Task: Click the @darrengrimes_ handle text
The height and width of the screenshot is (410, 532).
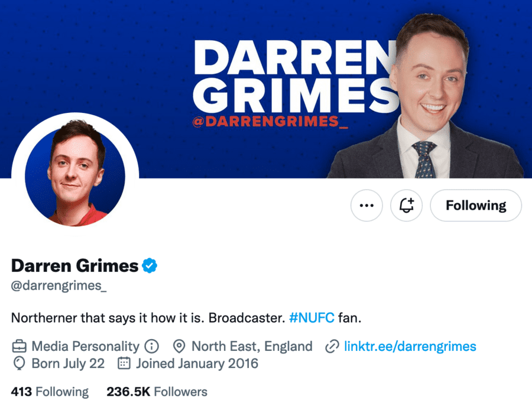Action: pos(59,285)
